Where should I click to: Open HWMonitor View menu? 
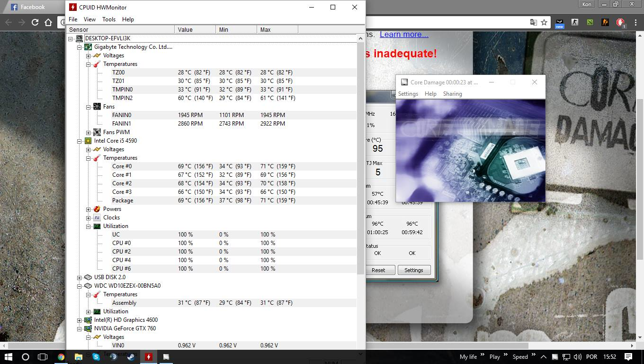tap(89, 19)
